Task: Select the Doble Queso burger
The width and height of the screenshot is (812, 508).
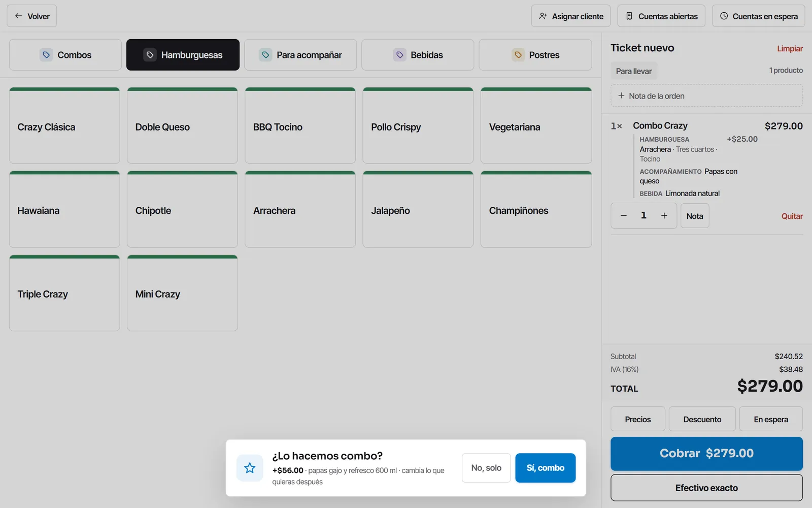Action: click(x=182, y=125)
